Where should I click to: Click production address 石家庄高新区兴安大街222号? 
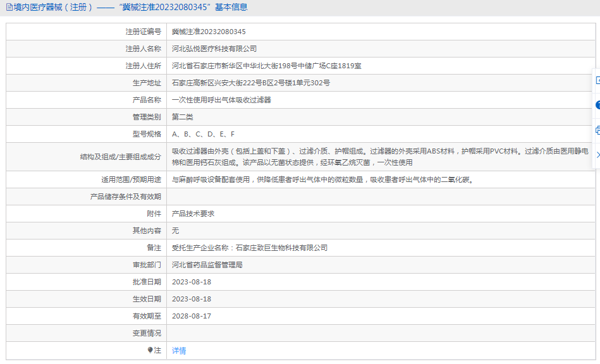(x=250, y=83)
